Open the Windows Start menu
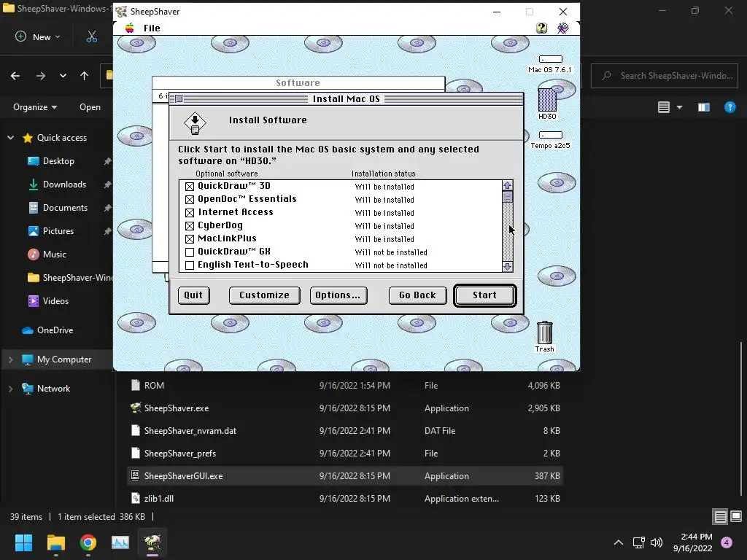Image resolution: width=747 pixels, height=560 pixels. point(23,542)
